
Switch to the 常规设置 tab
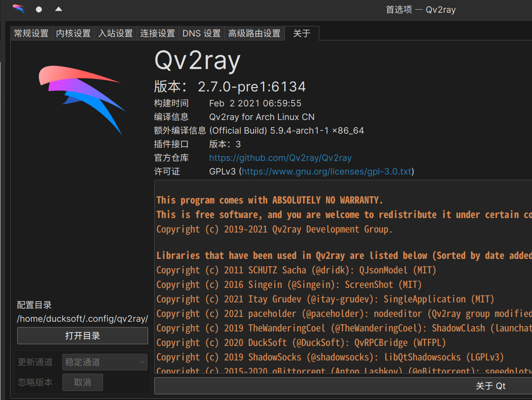31,33
